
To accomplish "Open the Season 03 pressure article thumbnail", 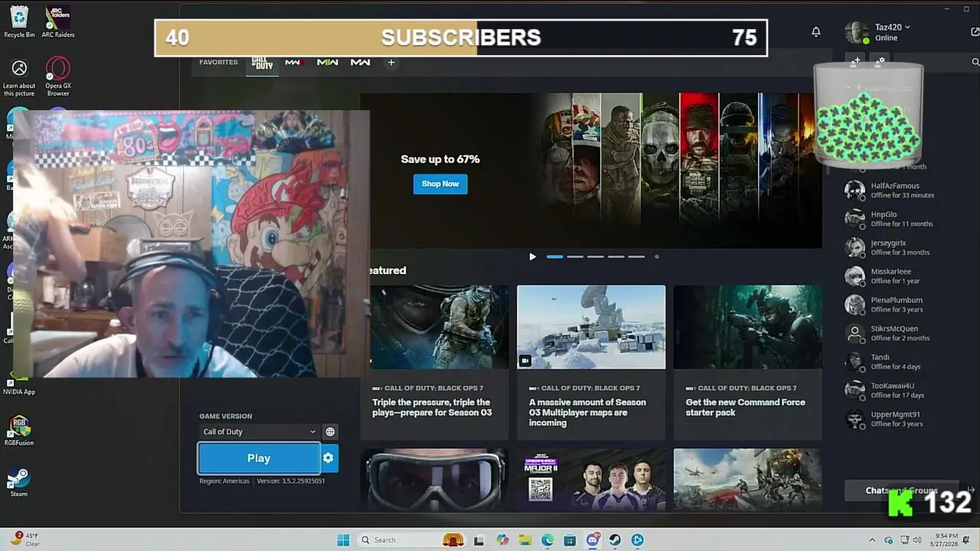I will click(439, 327).
